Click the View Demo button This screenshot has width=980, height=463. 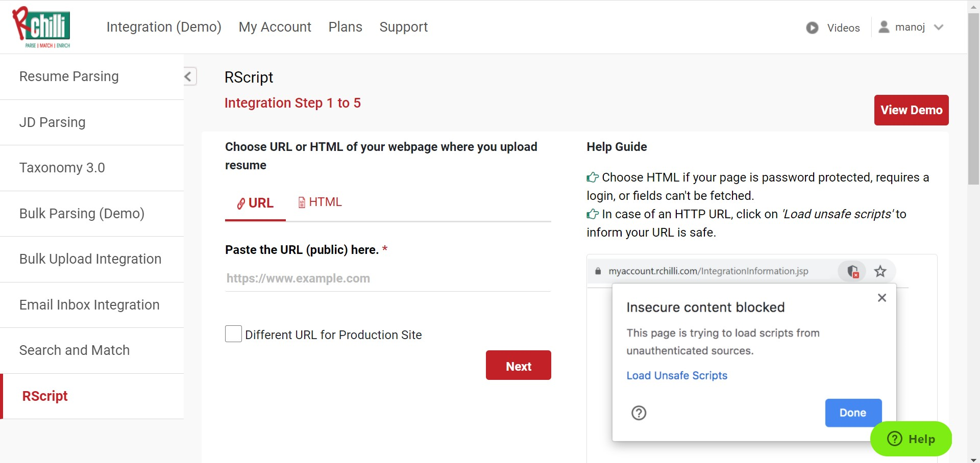(x=911, y=110)
